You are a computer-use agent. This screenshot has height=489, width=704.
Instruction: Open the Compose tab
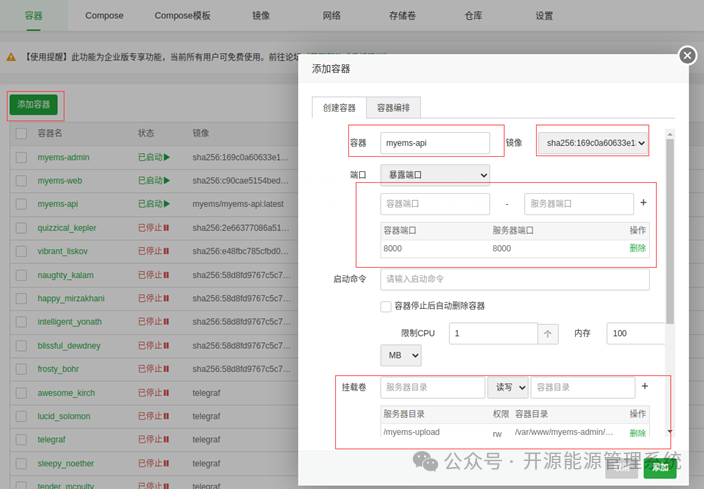coord(104,16)
